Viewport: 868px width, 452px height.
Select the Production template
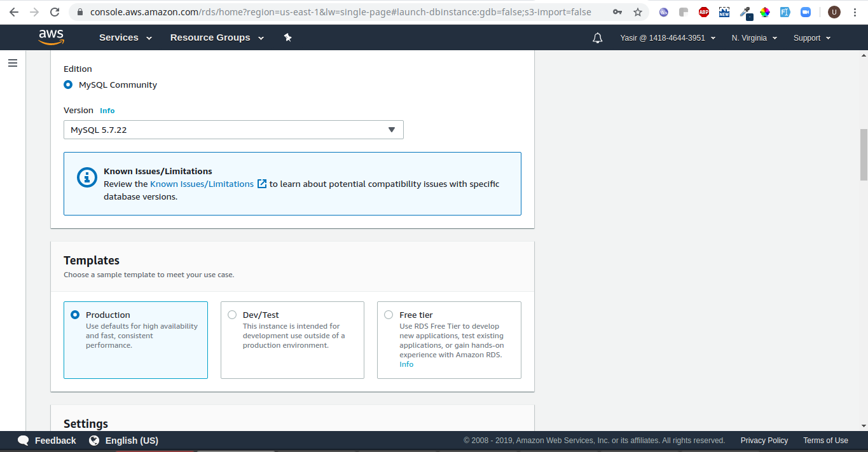click(135, 340)
